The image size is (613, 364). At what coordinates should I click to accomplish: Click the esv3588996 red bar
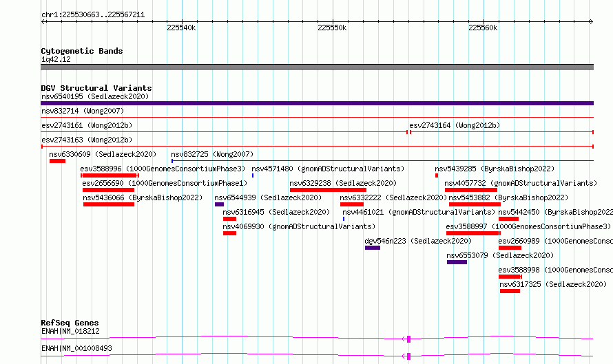[110, 175]
